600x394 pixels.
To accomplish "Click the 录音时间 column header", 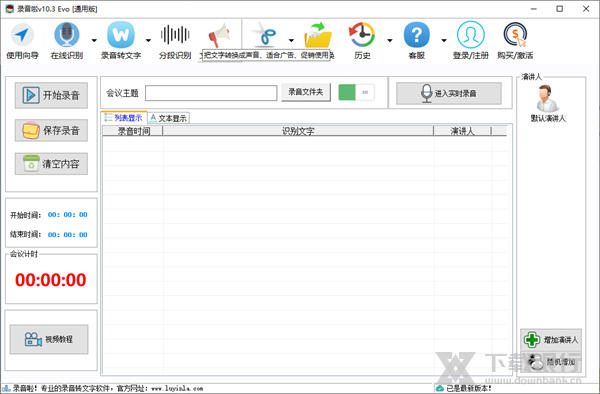I will [x=133, y=131].
